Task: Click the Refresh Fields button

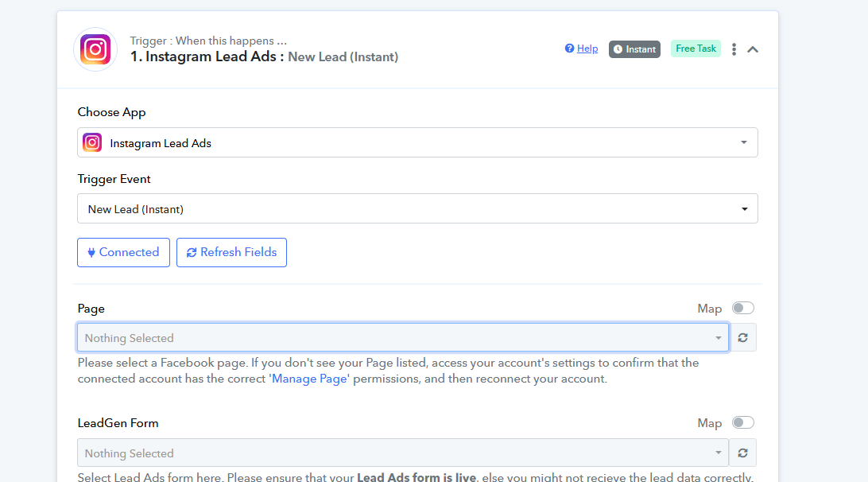Action: (x=231, y=253)
